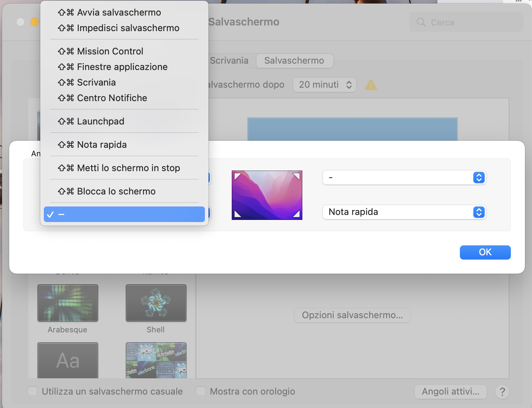Viewport: 532px width, 408px height.
Task: Open Opzioni salvaschermo button
Action: click(352, 315)
